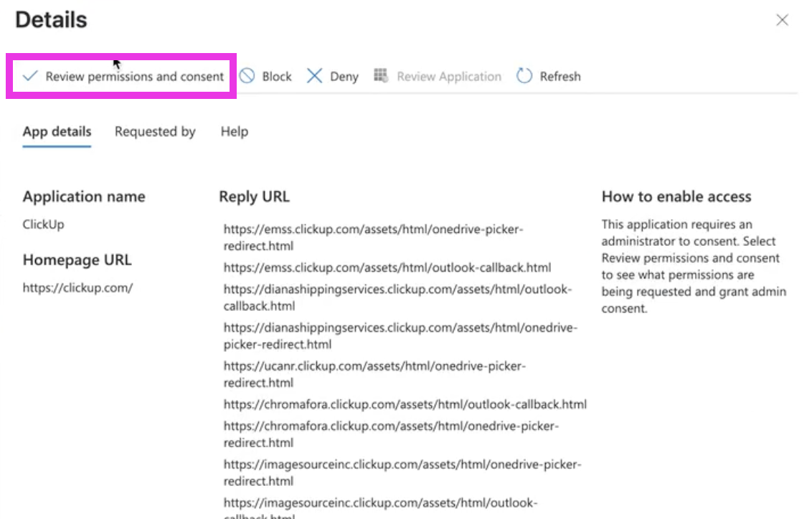Viewport: 812px width, 519px height.
Task: Activate the Block command
Action: [x=273, y=76]
